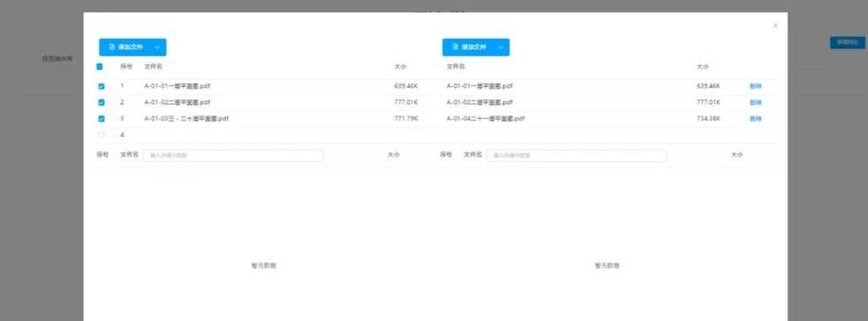Close the dialog with the X icon
The image size is (868, 321).
pos(775,25)
